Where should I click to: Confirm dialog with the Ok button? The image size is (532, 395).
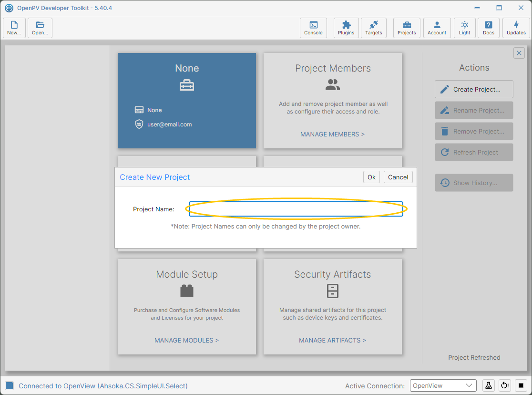371,177
